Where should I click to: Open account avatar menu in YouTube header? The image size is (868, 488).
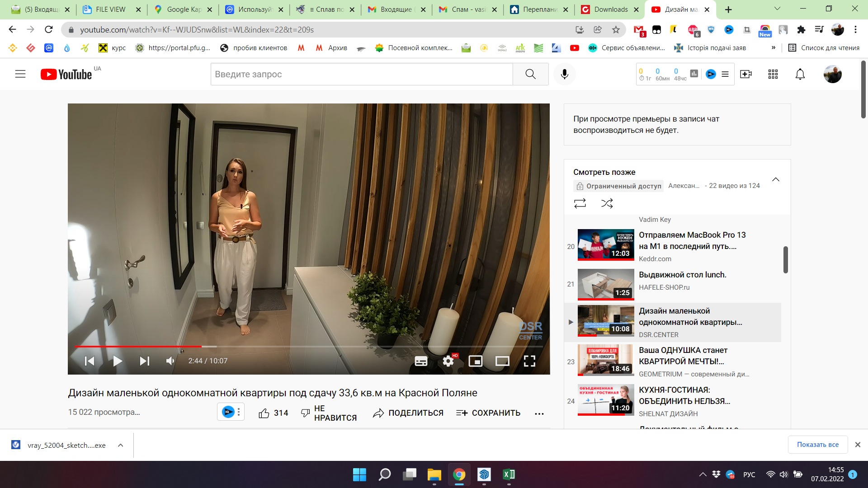tap(833, 74)
